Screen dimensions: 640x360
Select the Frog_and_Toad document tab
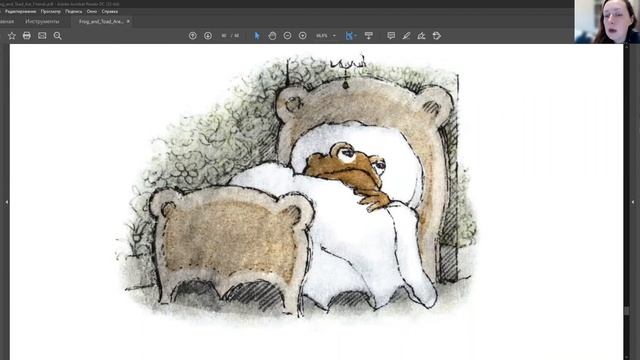[x=100, y=21]
